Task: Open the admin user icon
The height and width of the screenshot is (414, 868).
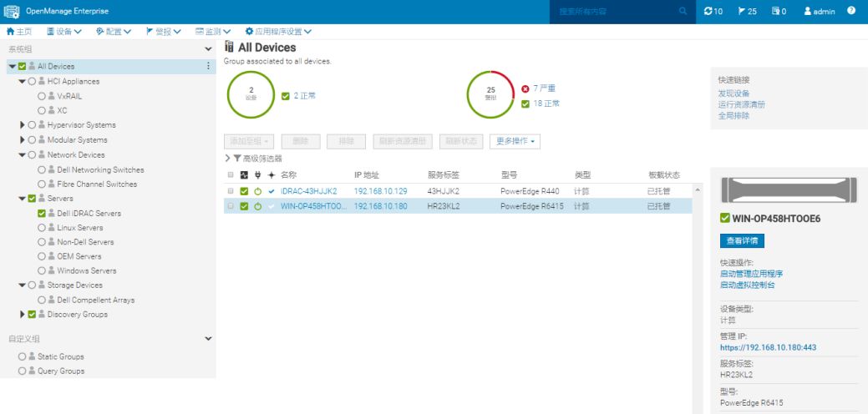Action: click(808, 12)
